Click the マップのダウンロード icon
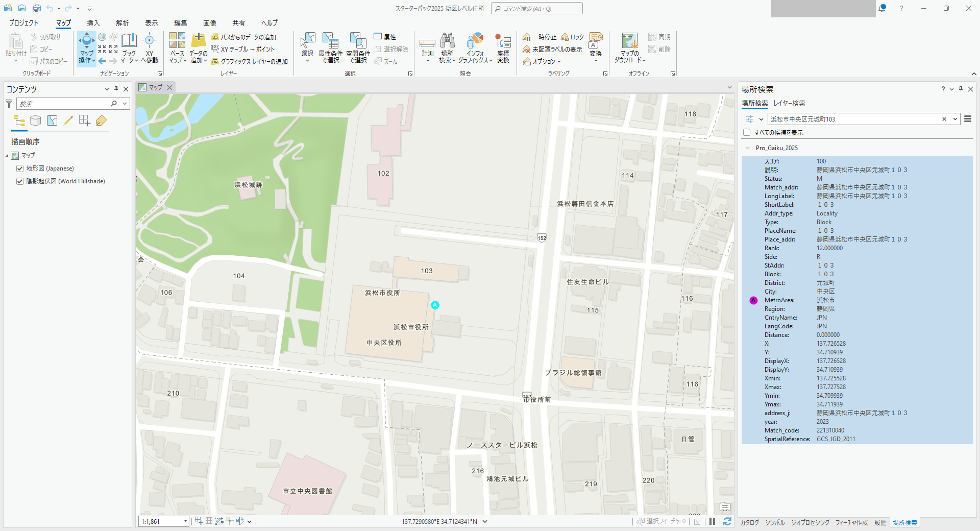 [630, 41]
